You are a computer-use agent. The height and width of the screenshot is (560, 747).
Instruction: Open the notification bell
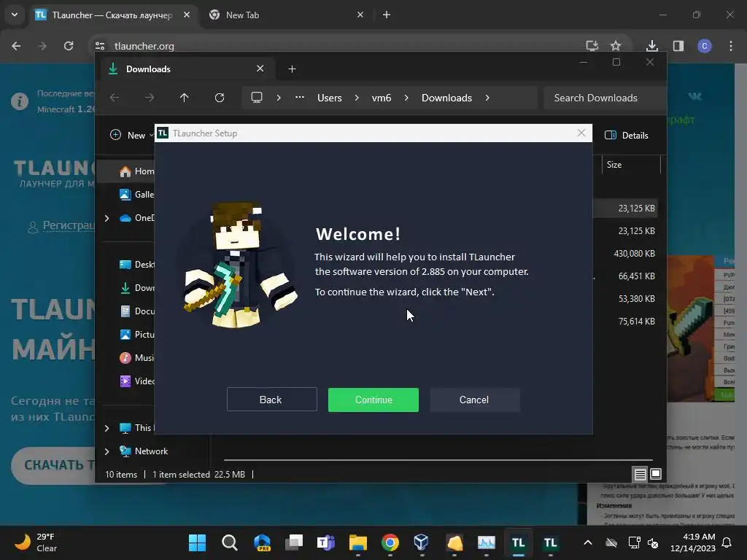click(727, 542)
